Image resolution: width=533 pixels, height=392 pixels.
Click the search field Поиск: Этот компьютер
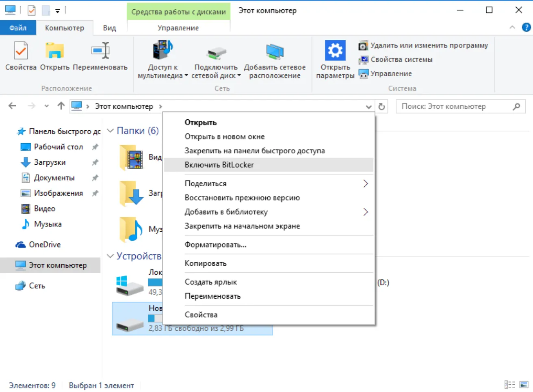click(x=461, y=106)
